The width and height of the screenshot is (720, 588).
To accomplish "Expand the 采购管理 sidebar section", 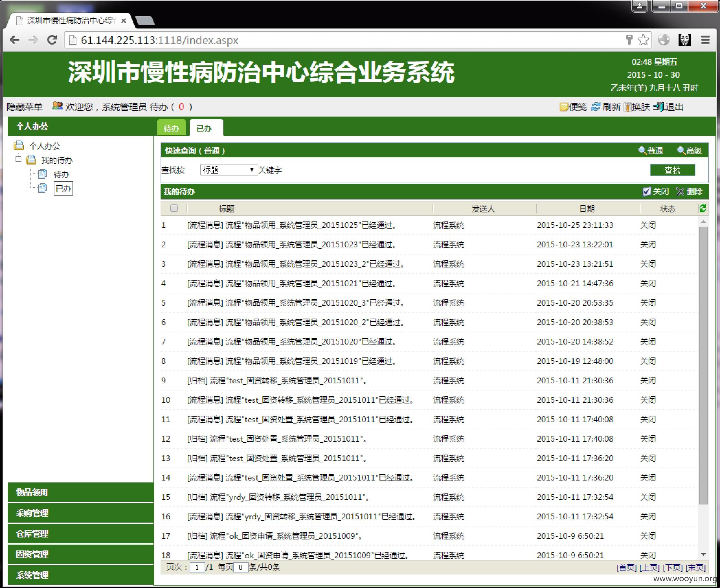I will pyautogui.click(x=81, y=513).
